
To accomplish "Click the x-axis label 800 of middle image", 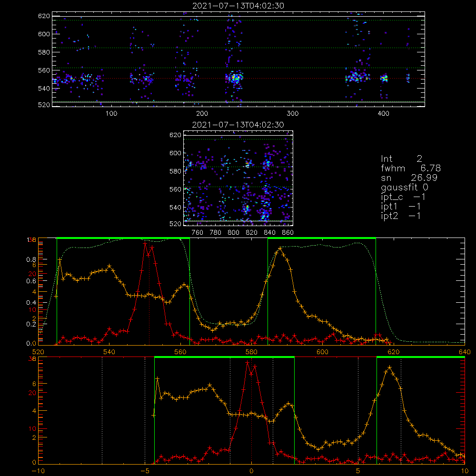I will tap(233, 233).
